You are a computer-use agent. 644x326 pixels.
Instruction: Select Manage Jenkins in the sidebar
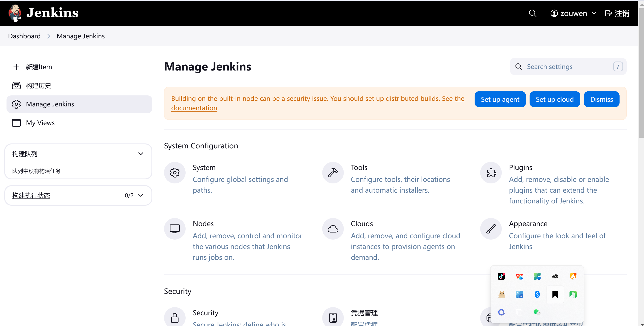(79, 104)
